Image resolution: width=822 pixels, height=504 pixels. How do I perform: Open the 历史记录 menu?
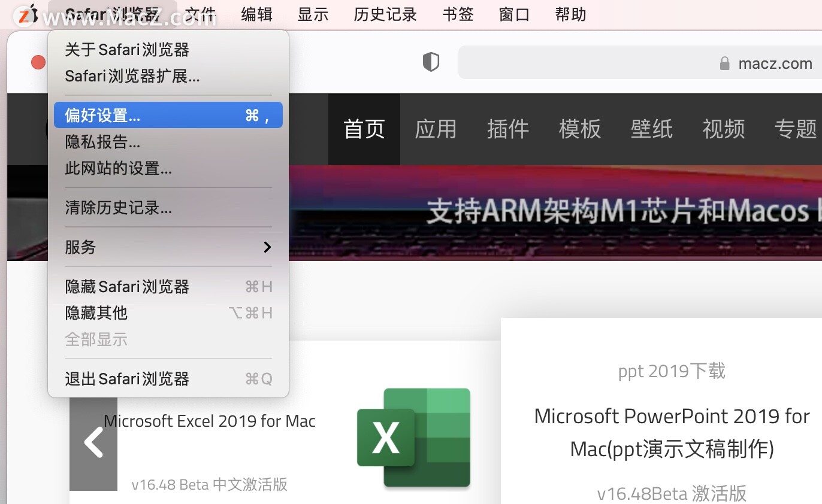[x=385, y=14]
